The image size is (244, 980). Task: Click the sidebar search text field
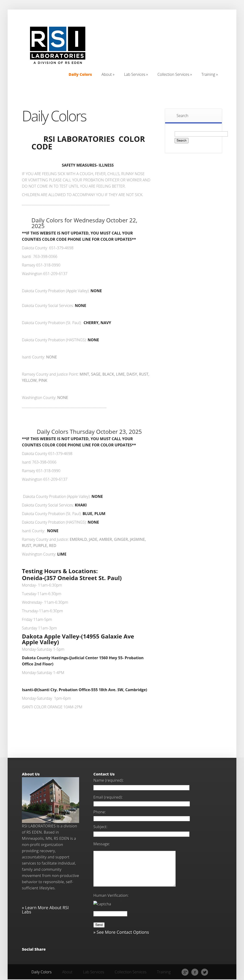click(x=201, y=134)
